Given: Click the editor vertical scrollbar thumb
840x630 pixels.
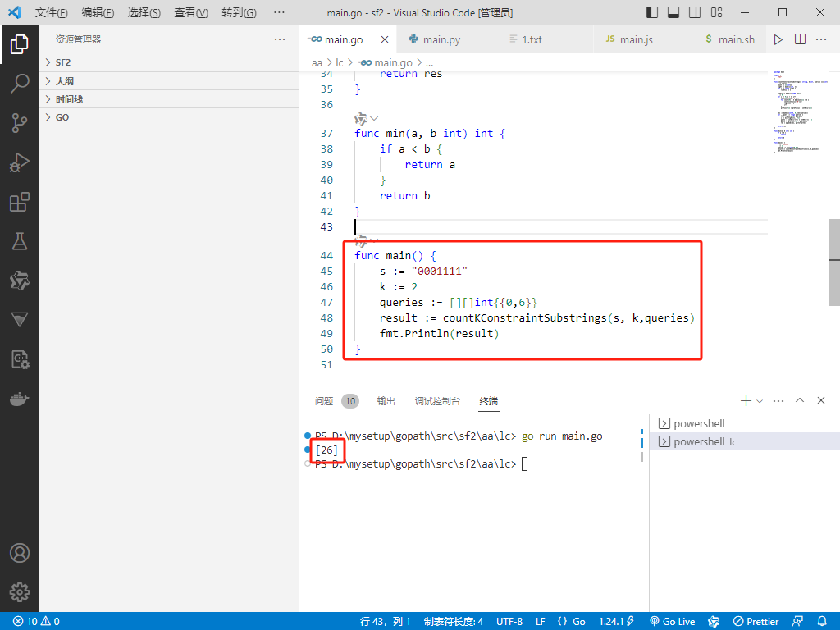Looking at the screenshot, I should (834, 262).
